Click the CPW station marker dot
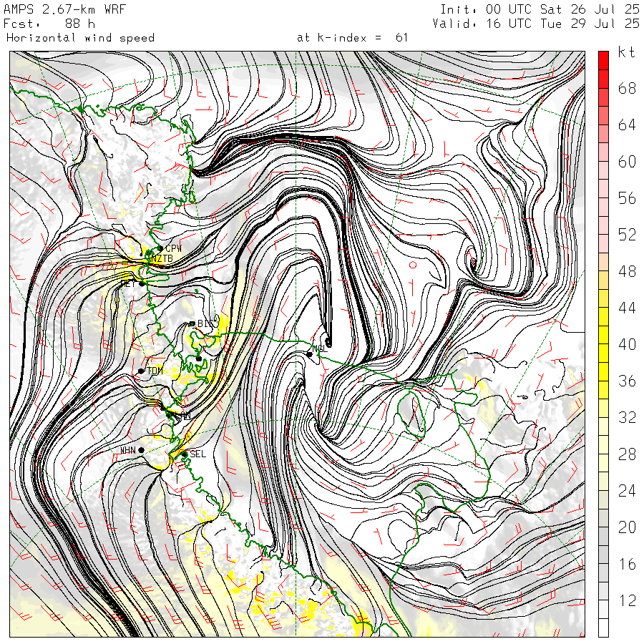This screenshot has height=644, width=644. click(160, 248)
